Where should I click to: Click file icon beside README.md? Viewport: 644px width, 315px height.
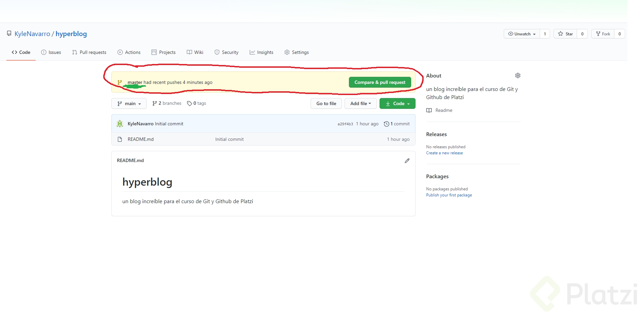pyautogui.click(x=120, y=139)
